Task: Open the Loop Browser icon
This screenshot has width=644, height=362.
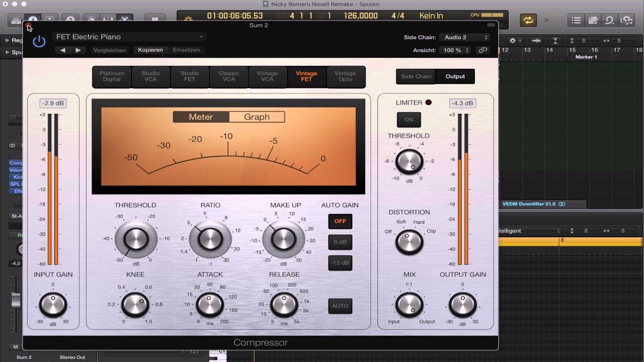Action: pos(610,20)
